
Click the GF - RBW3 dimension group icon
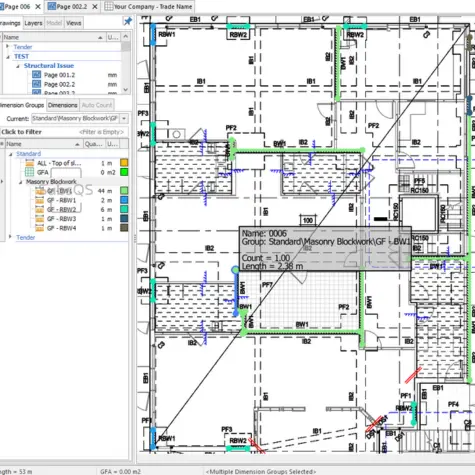coord(40,219)
